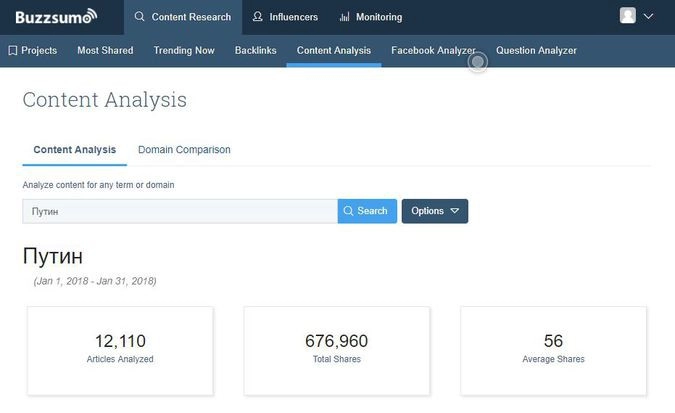Select the Content Analysis tab below the heading
Viewport: 675px width, 413px height.
[74, 150]
